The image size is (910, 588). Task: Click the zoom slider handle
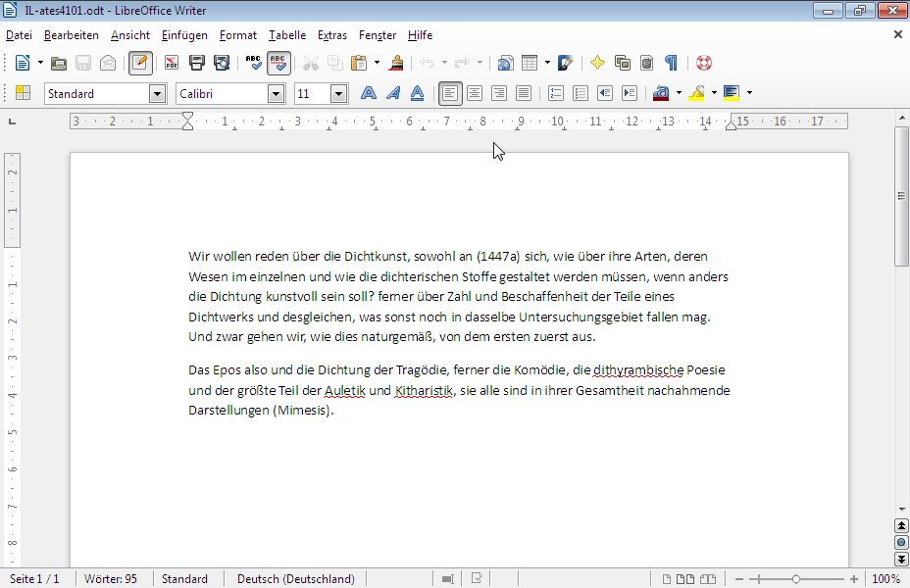[x=796, y=579]
